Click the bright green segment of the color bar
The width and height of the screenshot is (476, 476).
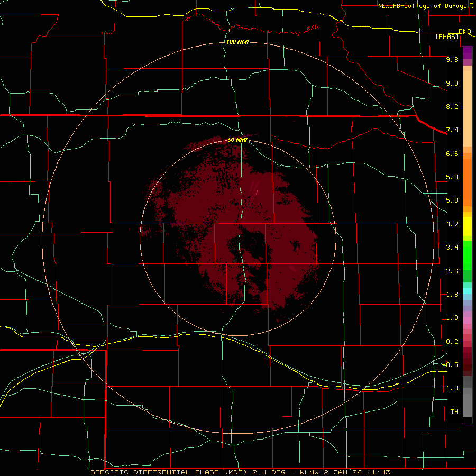[467, 255]
